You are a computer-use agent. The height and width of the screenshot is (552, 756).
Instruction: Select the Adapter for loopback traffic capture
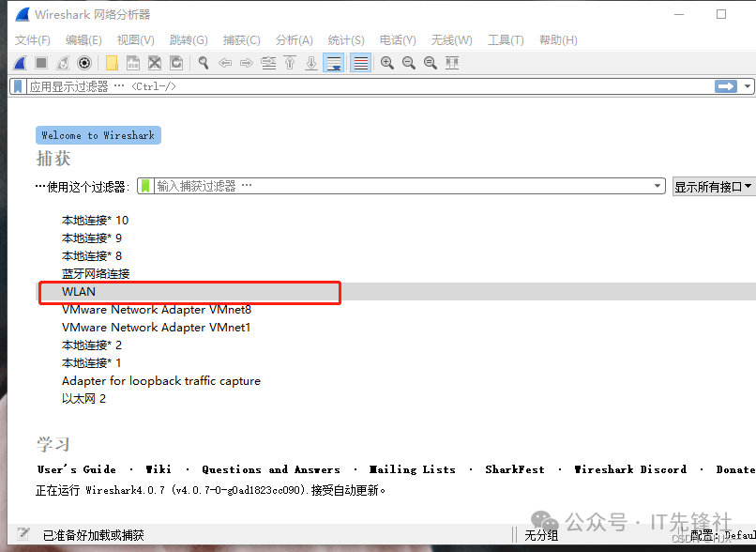(161, 381)
